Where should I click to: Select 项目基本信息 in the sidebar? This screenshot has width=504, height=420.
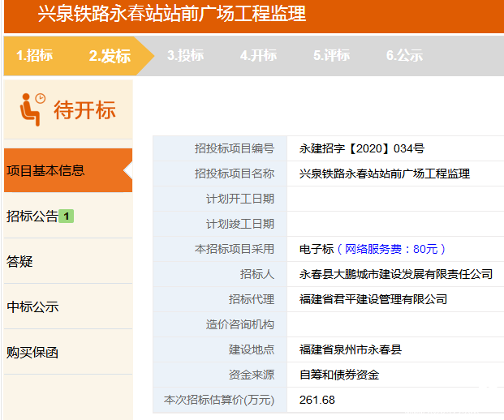tap(68, 170)
